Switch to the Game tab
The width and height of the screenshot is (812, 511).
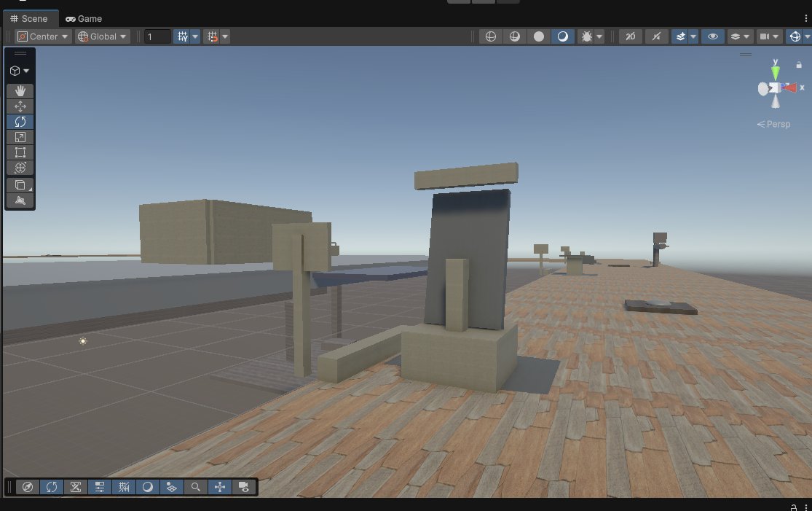[x=84, y=18]
